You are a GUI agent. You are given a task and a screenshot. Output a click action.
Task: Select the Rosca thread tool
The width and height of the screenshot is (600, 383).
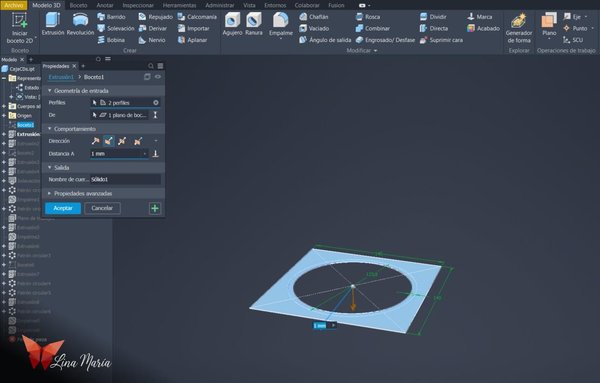point(367,17)
